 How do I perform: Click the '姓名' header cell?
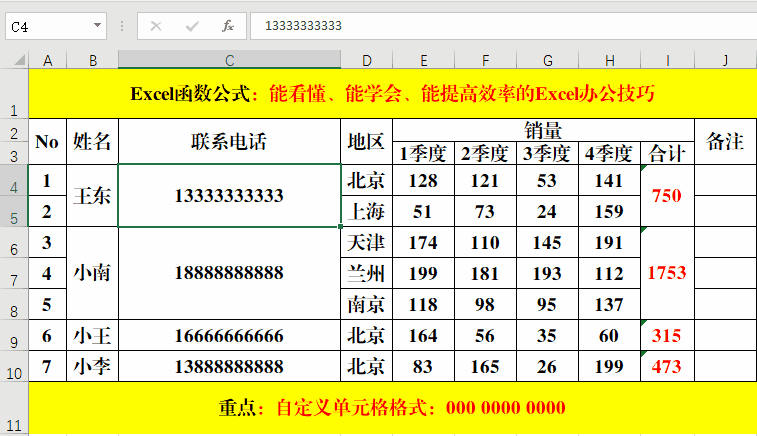[x=92, y=141]
